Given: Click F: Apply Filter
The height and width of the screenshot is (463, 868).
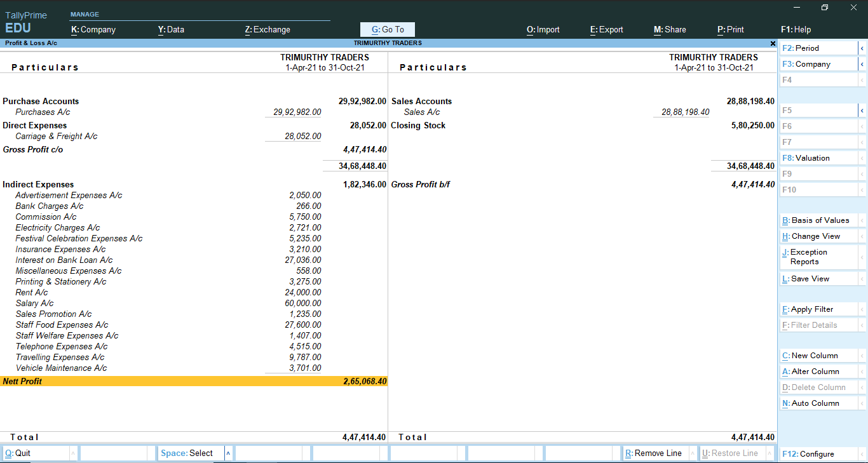Looking at the screenshot, I should click(818, 309).
